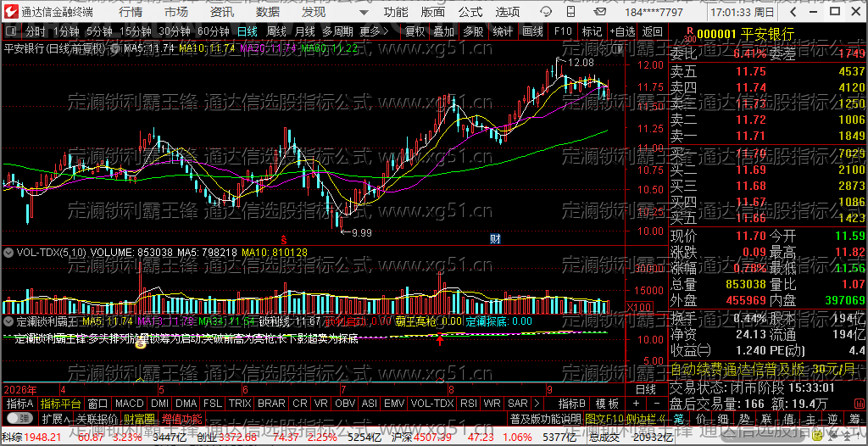Select the OBV indicator
Viewport: 868px width, 446px height.
pos(346,403)
